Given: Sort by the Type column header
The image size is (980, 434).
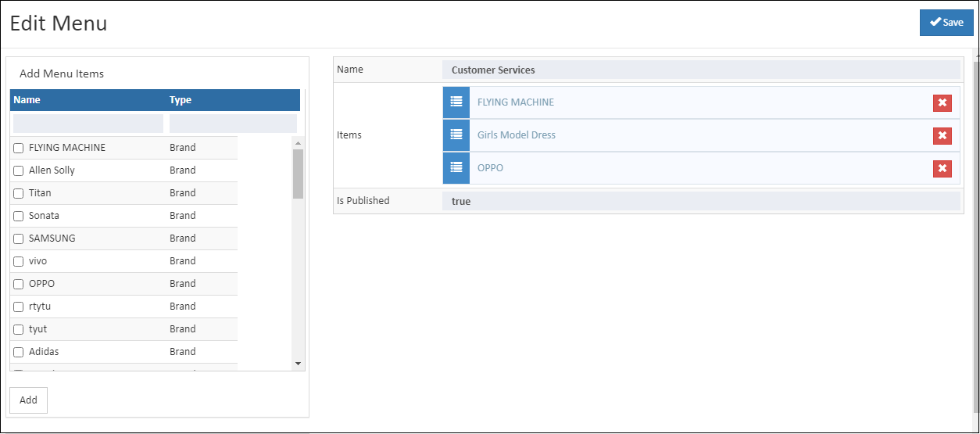Looking at the screenshot, I should point(181,100).
